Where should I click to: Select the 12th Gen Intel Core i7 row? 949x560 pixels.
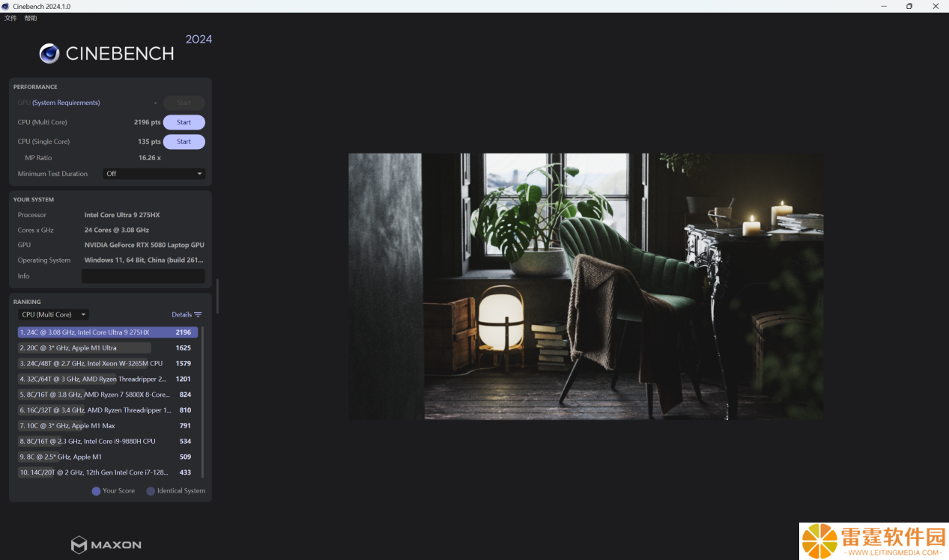click(x=108, y=472)
